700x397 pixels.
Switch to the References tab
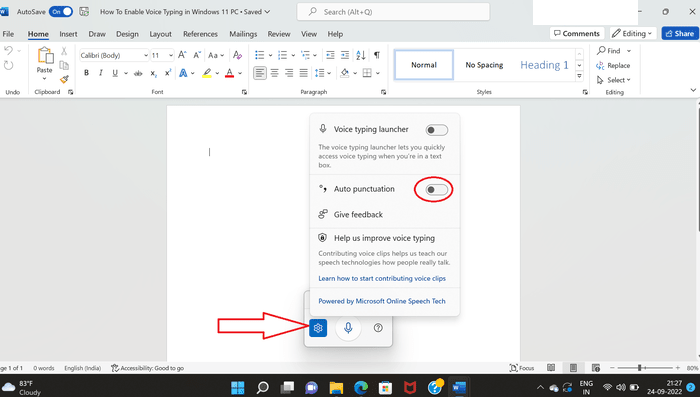pyautogui.click(x=200, y=34)
